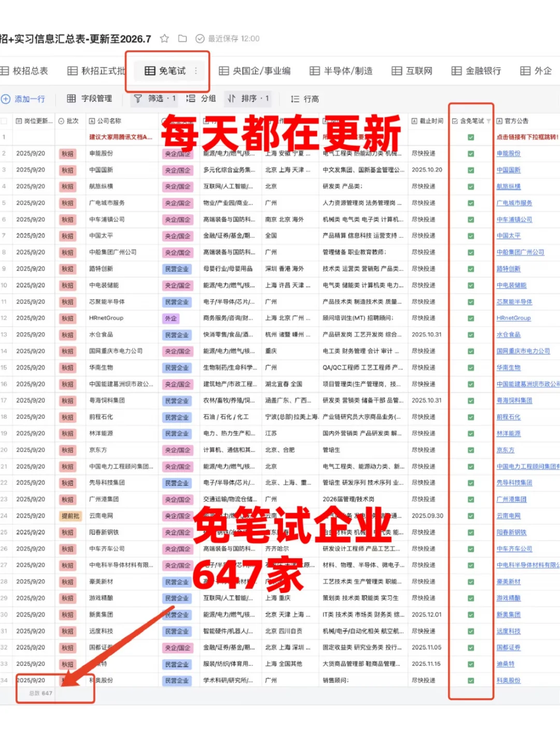
Task: Select row number 13
Action: point(4,335)
